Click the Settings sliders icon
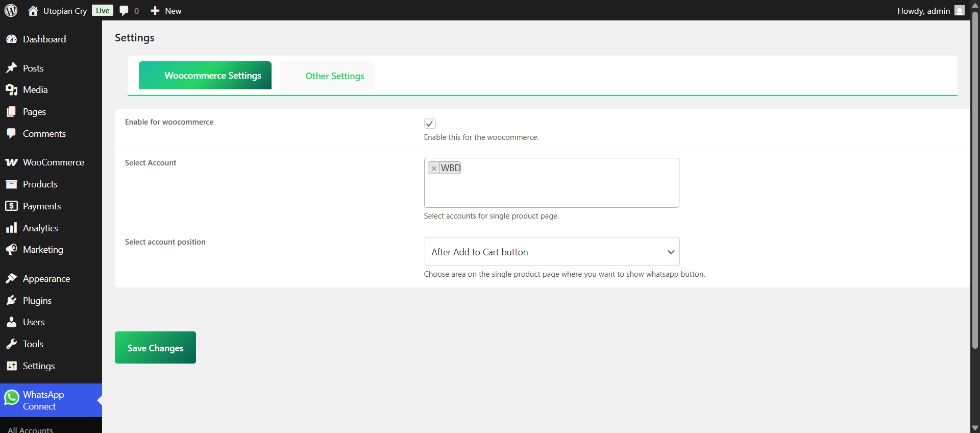 coord(11,366)
